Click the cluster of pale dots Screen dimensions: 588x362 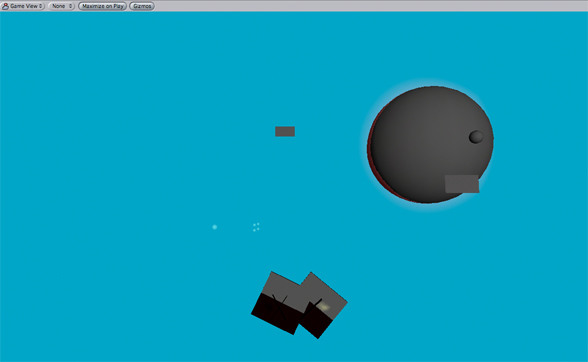(x=256, y=227)
